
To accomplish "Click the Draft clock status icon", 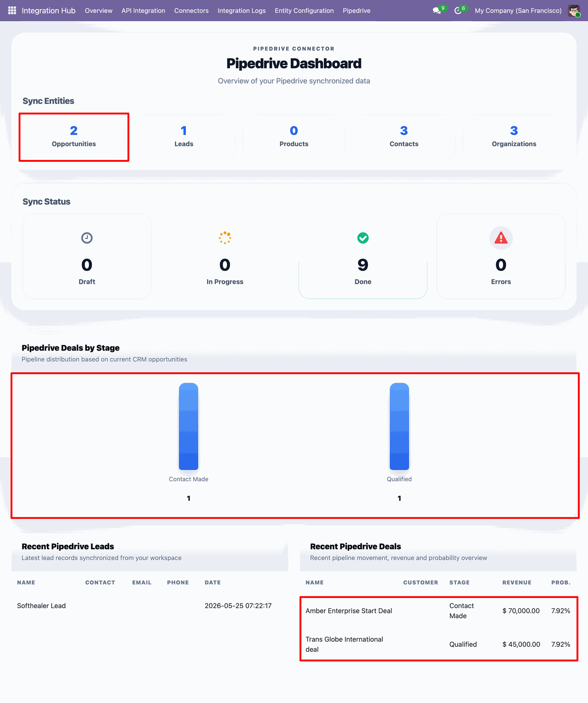I will coord(87,238).
